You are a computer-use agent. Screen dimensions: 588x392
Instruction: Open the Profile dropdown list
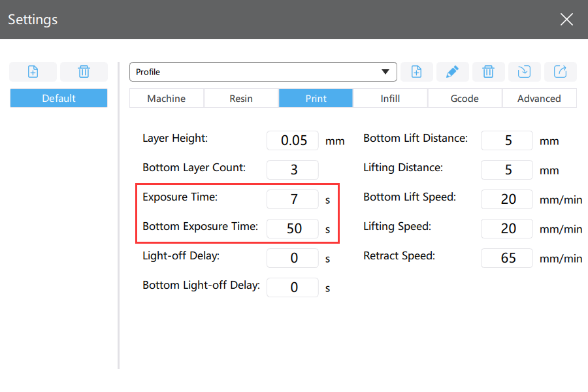tap(263, 72)
